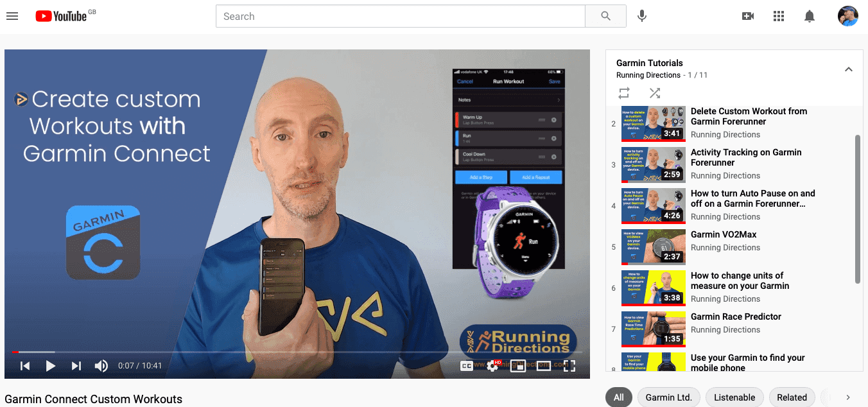Image resolution: width=868 pixels, height=407 pixels.
Task: Toggle shuffle for the playlist
Action: click(x=655, y=93)
